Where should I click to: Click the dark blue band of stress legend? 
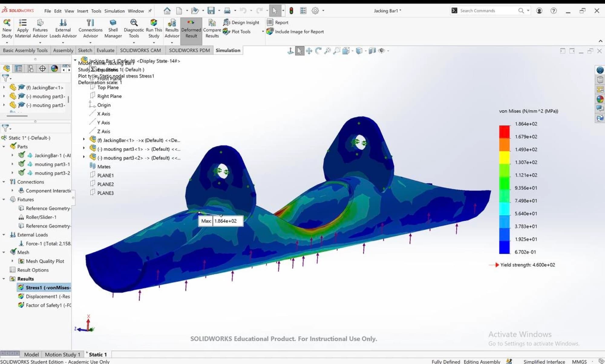click(504, 247)
